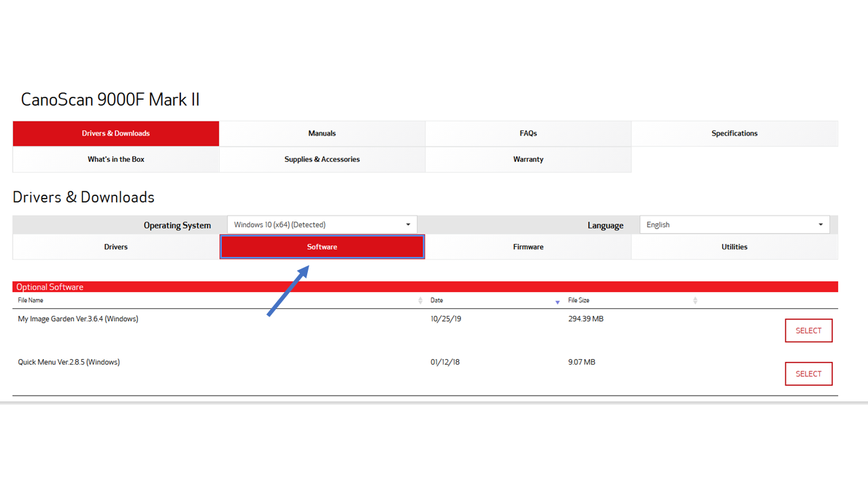Open What's in the Box tab

point(116,159)
